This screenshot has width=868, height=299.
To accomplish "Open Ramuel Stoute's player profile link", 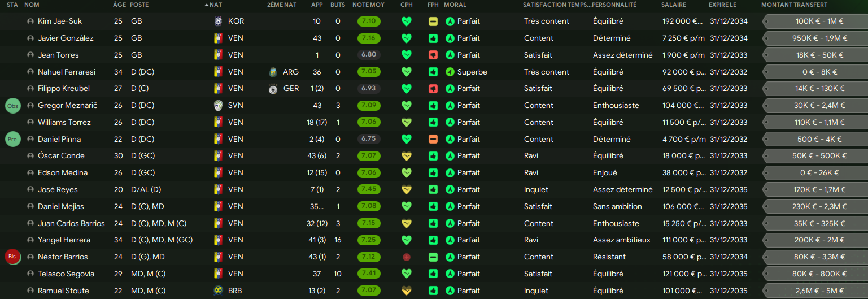I will pos(63,291).
